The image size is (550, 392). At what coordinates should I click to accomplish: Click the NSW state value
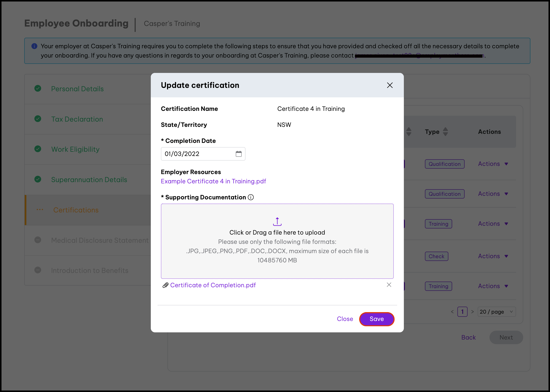click(284, 125)
